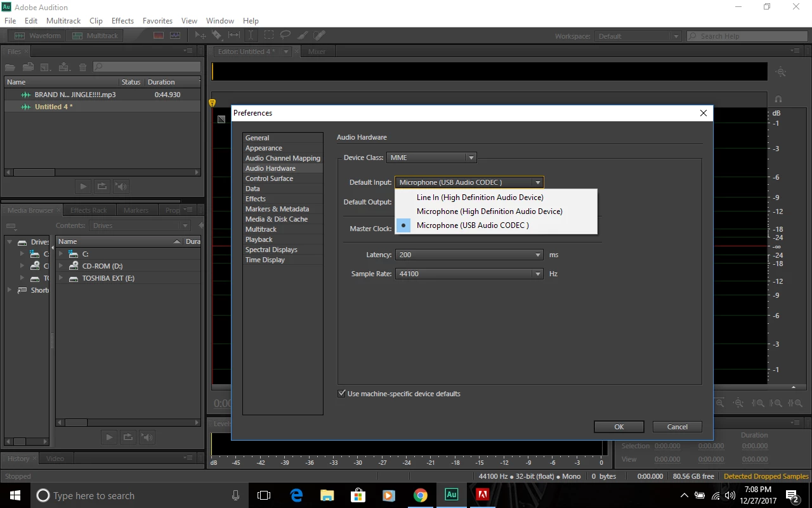Select the Marquee Selection tool
Viewport: 812px width, 508px height.
point(269,36)
